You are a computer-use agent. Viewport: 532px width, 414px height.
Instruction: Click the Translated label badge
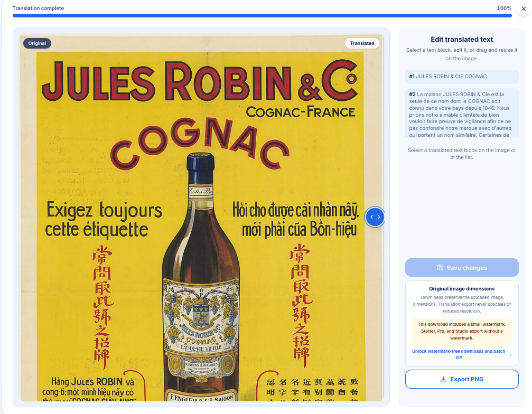pyautogui.click(x=362, y=43)
